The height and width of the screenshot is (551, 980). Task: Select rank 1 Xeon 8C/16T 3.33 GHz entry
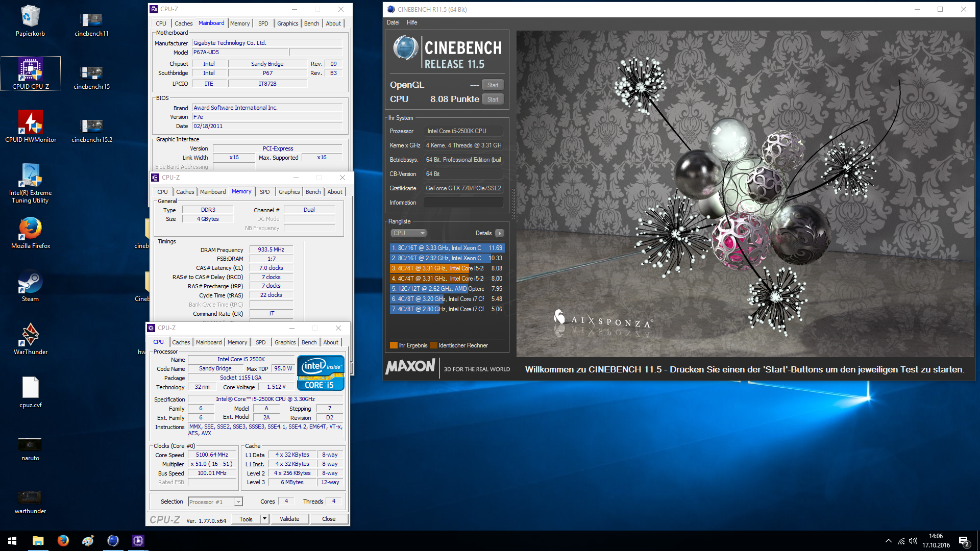(x=447, y=248)
